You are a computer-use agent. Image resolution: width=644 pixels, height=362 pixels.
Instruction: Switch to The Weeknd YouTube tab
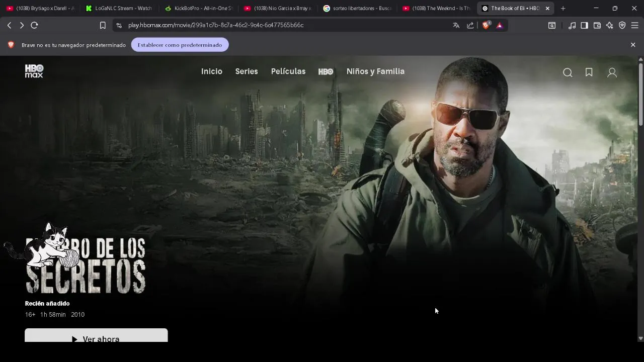point(437,8)
